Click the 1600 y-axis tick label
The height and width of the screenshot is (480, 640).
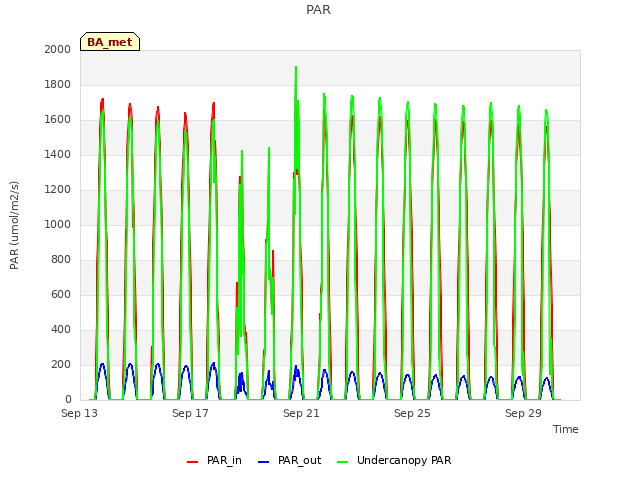pyautogui.click(x=58, y=120)
